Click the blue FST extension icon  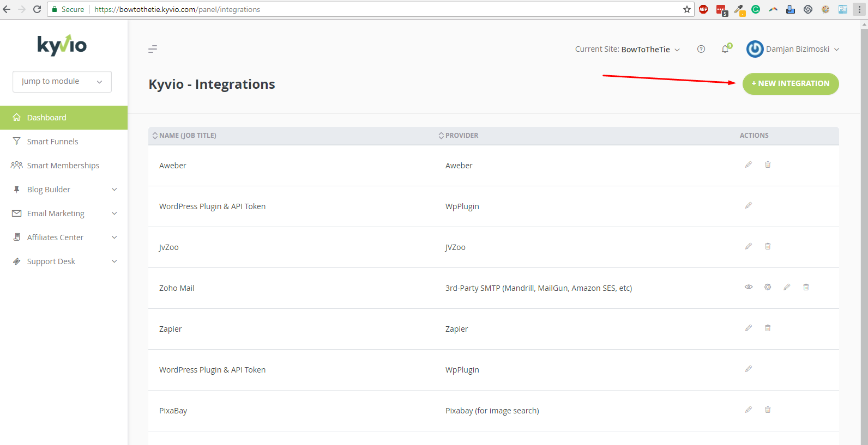tap(843, 9)
